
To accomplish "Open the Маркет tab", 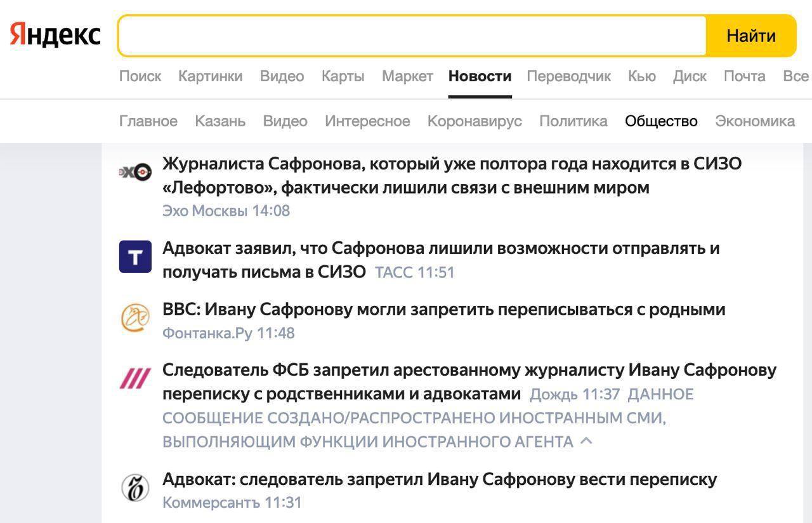I will pos(407,76).
